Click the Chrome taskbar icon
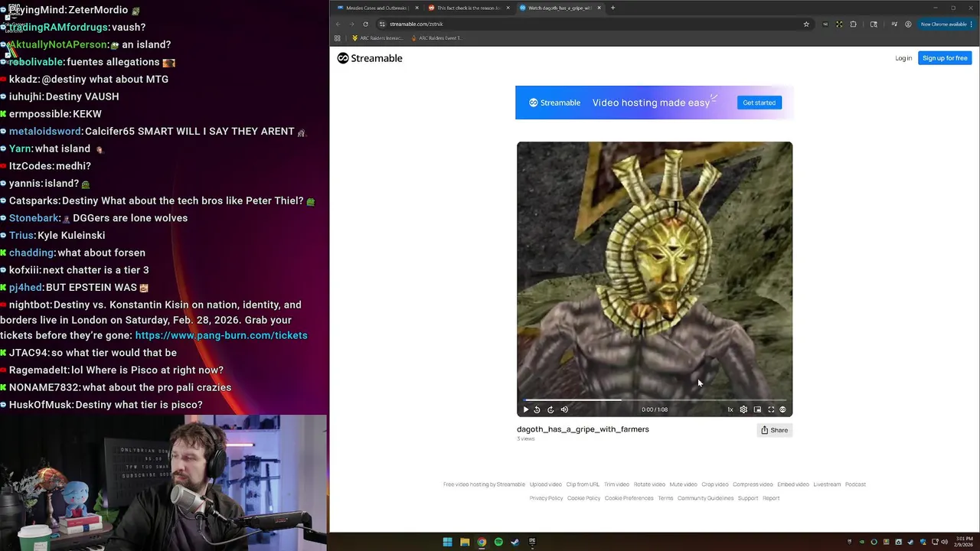Screen dimensions: 980x551 482,543
